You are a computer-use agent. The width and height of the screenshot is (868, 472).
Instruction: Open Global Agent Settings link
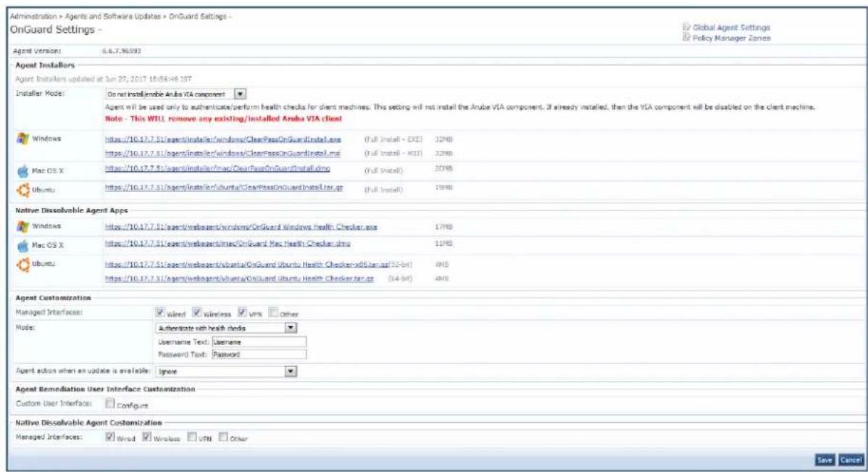click(x=731, y=27)
